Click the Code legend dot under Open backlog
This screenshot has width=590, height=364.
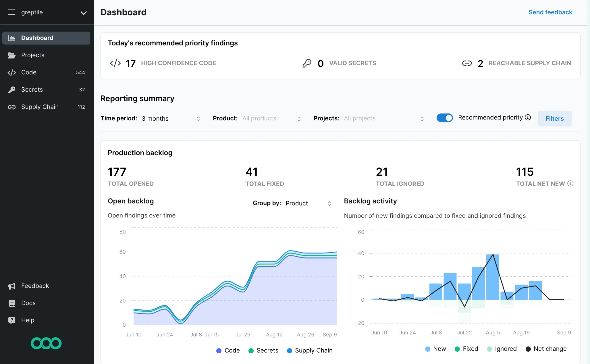click(219, 350)
